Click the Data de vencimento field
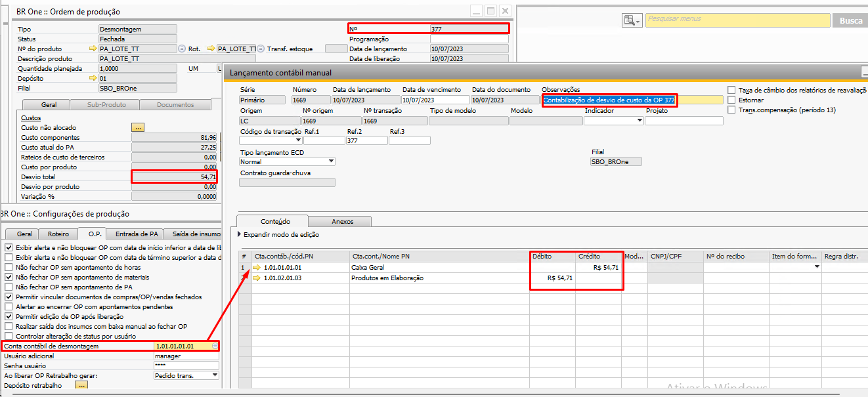Screen dimensions: 868x397 [435, 100]
